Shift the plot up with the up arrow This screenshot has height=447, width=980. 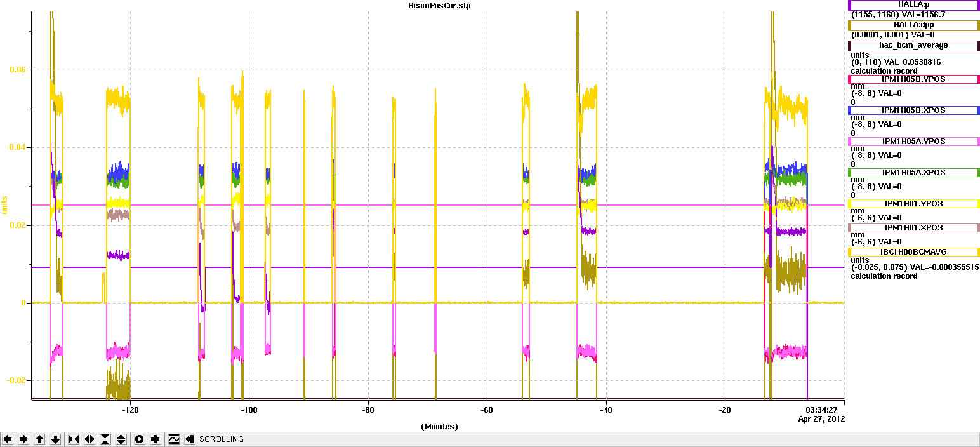39,439
